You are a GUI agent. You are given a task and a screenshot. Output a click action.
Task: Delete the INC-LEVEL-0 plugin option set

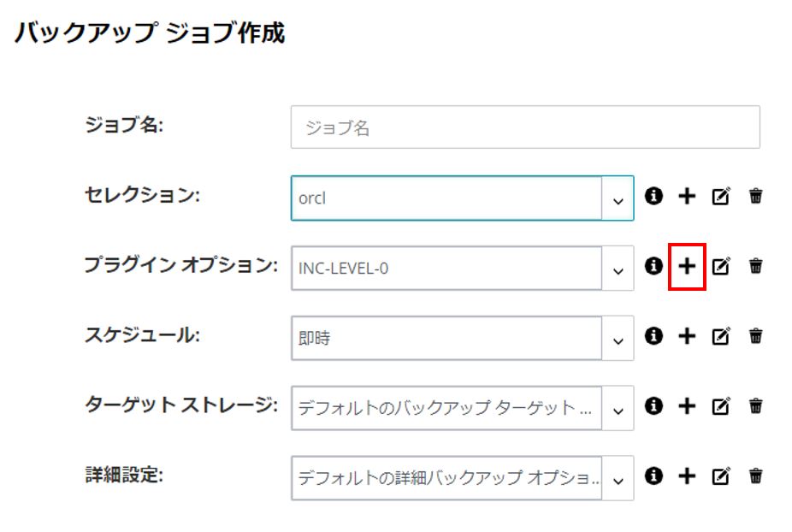(755, 266)
